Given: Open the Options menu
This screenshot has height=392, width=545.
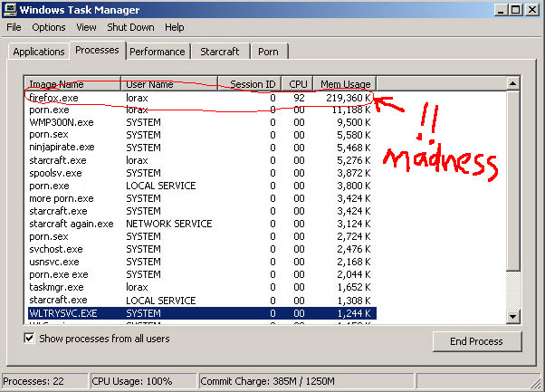Looking at the screenshot, I should 49,27.
